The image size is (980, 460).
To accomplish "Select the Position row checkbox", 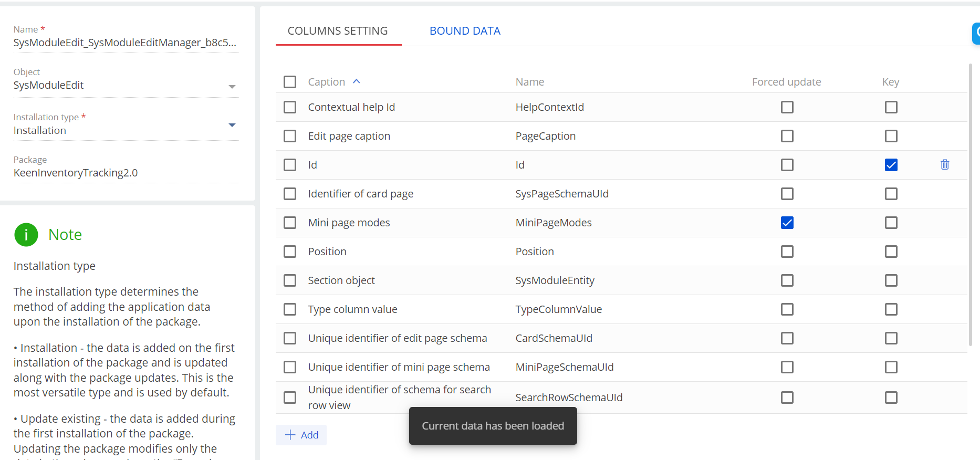I will (x=290, y=252).
